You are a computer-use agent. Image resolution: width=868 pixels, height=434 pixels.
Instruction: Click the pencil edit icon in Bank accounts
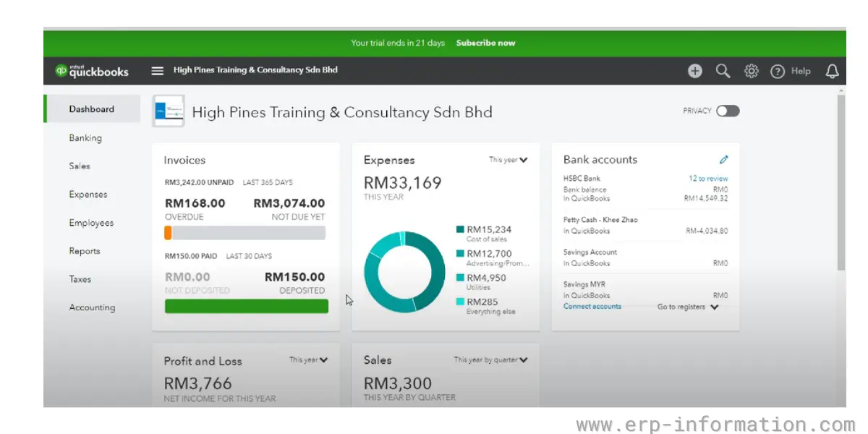[723, 160]
